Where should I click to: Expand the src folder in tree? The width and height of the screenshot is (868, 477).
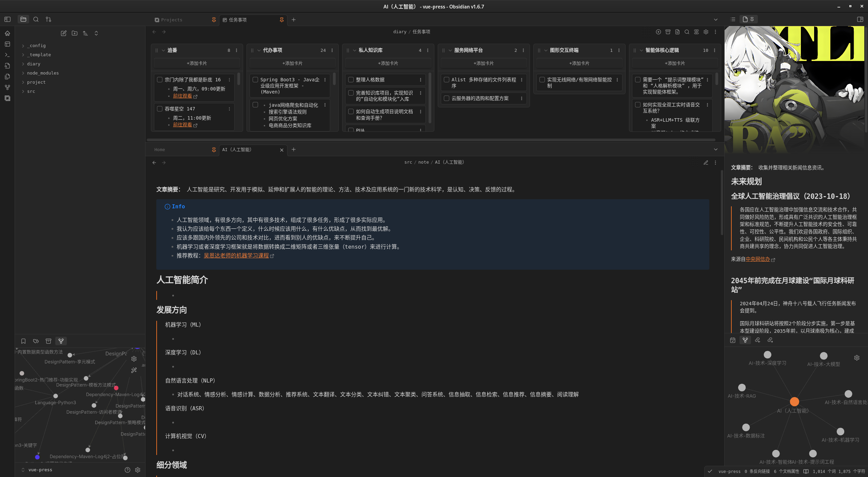(31, 91)
